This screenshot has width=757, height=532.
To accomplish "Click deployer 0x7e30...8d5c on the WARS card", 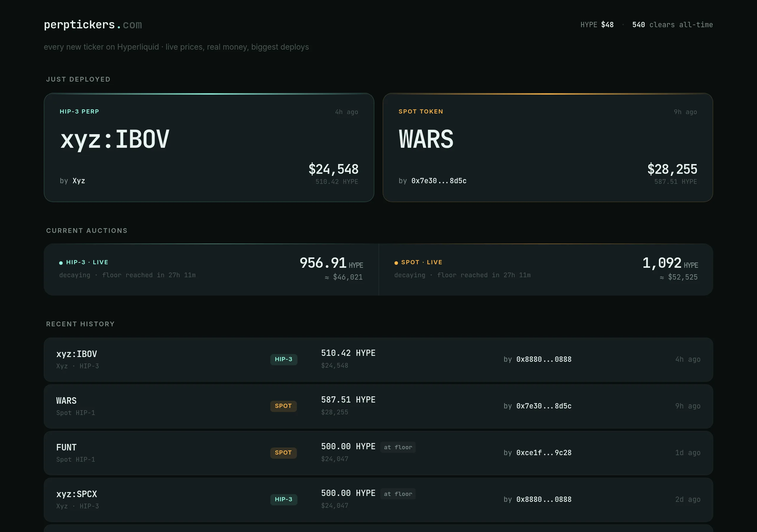I will click(439, 181).
